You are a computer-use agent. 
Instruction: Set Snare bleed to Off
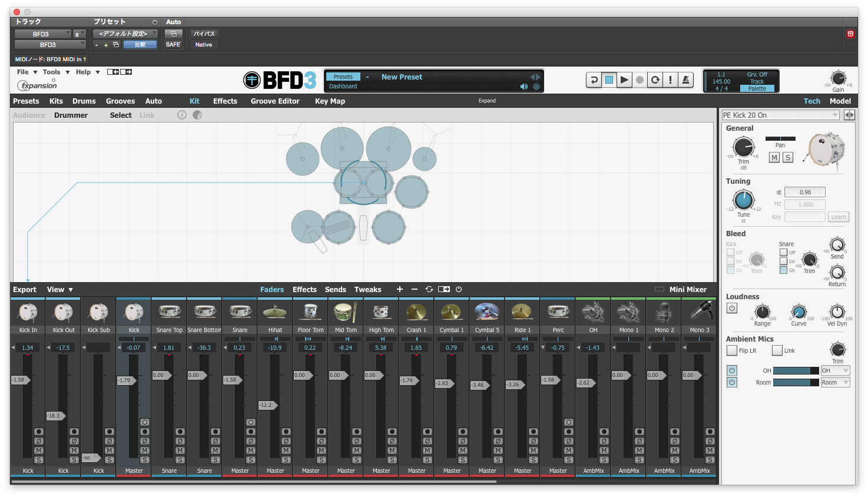(x=783, y=252)
